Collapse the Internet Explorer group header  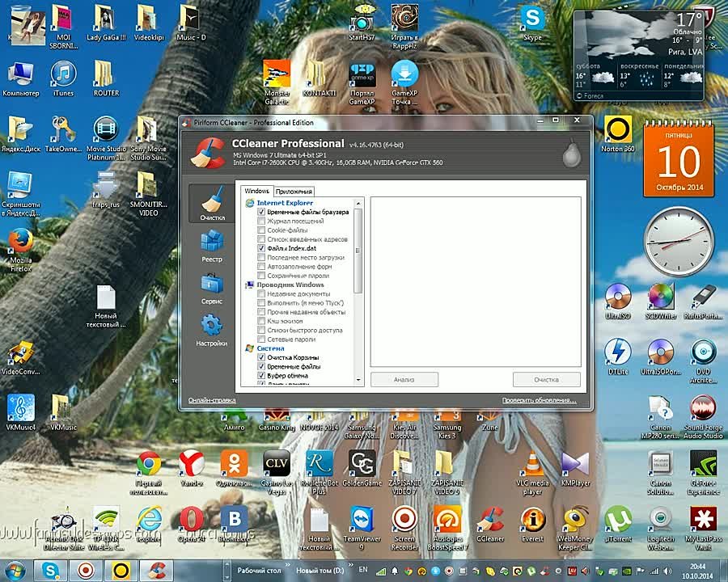[x=285, y=203]
